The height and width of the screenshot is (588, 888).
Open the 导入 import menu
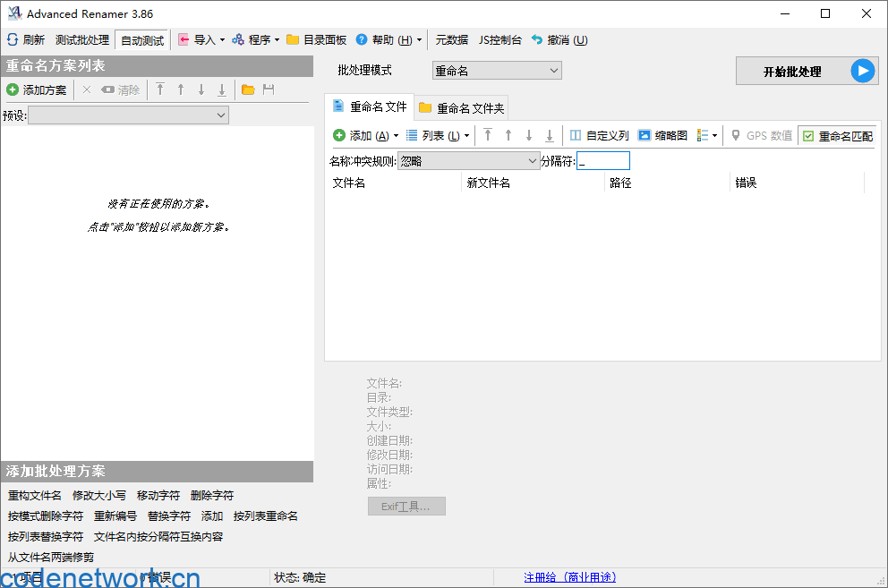[201, 40]
